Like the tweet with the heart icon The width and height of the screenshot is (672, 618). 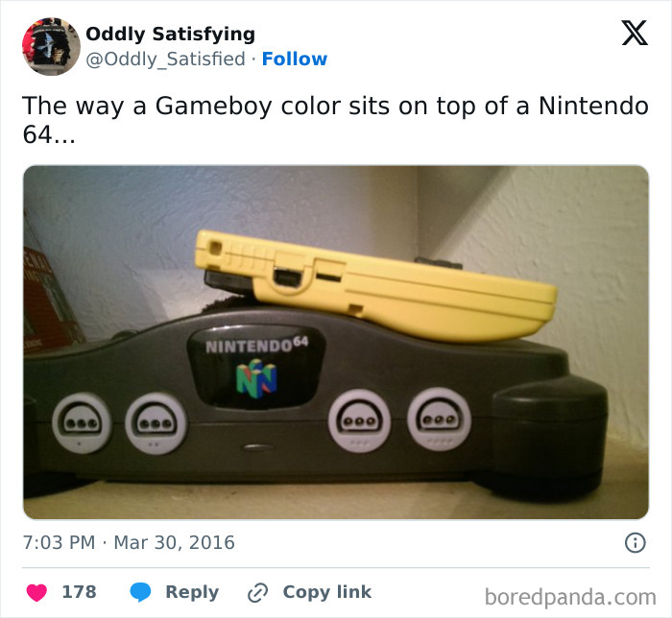pos(36,593)
